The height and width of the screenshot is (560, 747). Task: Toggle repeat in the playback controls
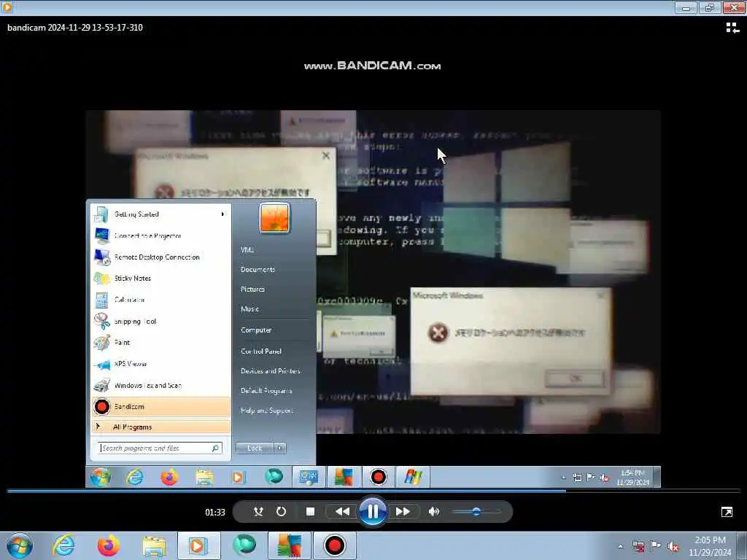tap(281, 511)
